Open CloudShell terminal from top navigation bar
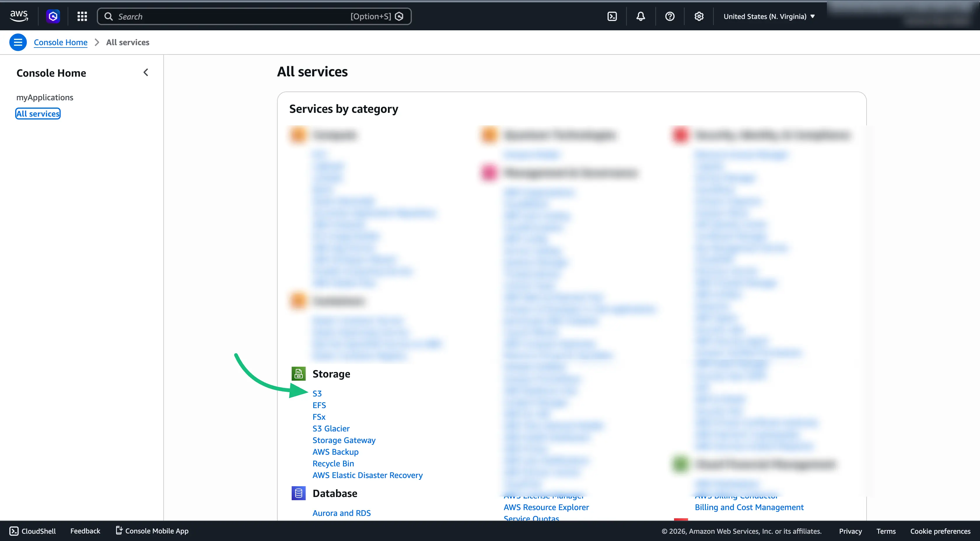 coord(612,16)
